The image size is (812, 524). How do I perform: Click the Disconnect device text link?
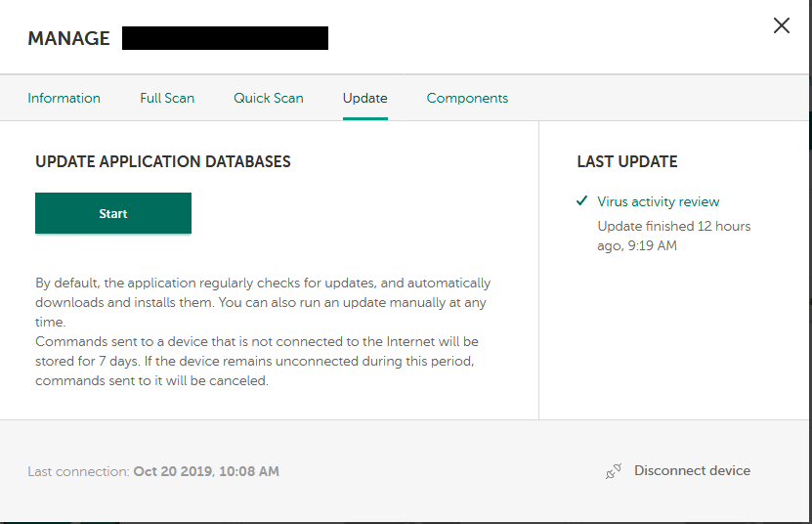[x=692, y=470]
